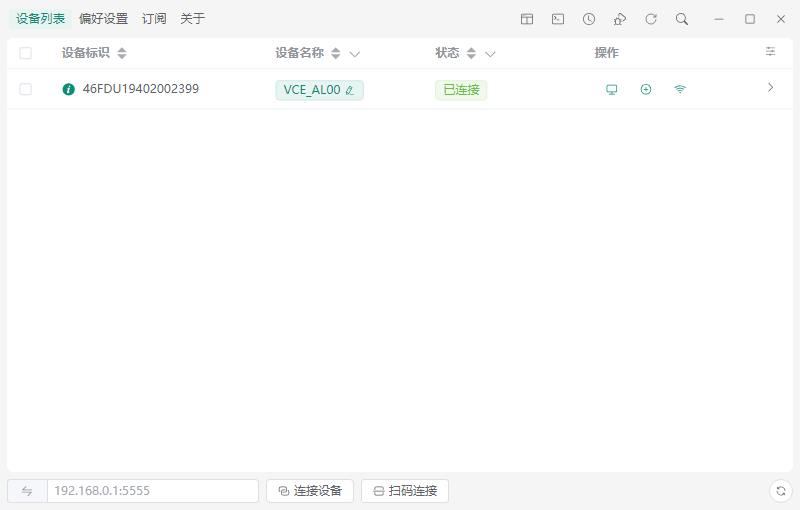The image size is (800, 510).
Task: Tick checkbox for device 46FDU19402002399
Action: tap(26, 89)
